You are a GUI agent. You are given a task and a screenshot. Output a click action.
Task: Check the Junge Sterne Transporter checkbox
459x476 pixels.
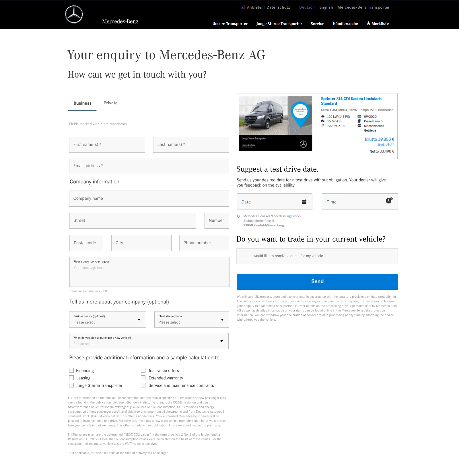(x=71, y=385)
